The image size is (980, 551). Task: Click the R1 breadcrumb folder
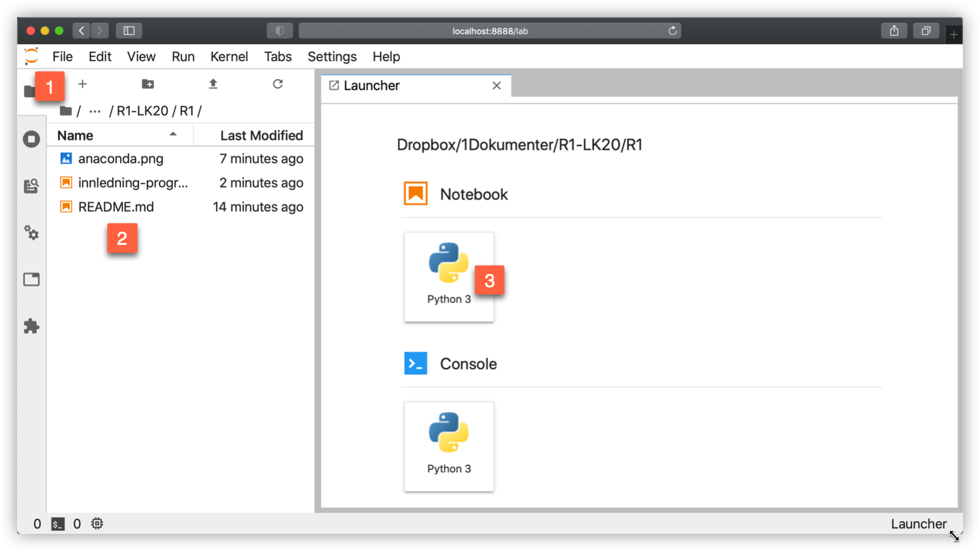click(x=187, y=111)
